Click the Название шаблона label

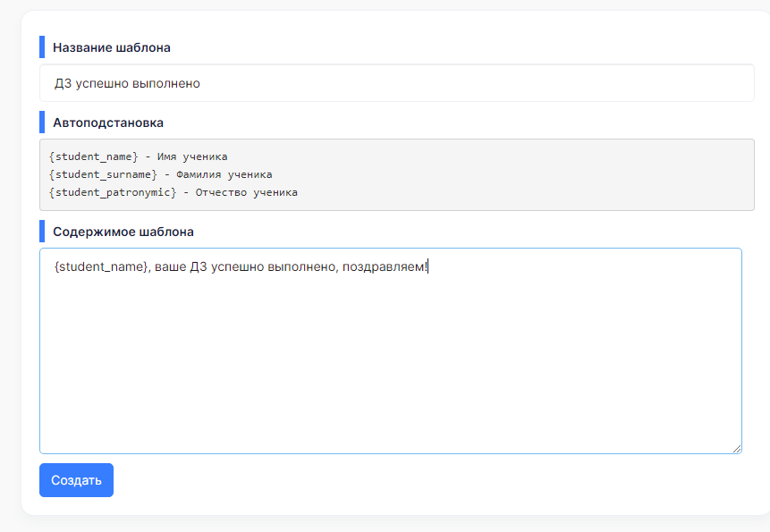click(112, 47)
